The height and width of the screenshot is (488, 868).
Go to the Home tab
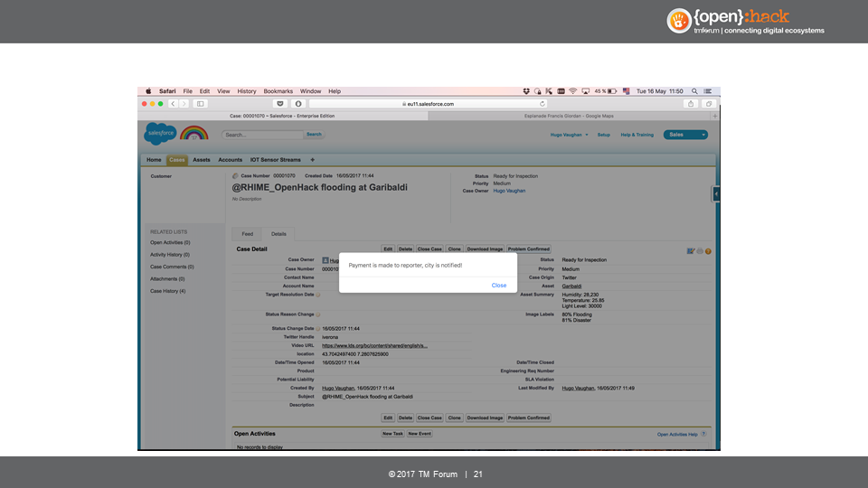point(154,160)
